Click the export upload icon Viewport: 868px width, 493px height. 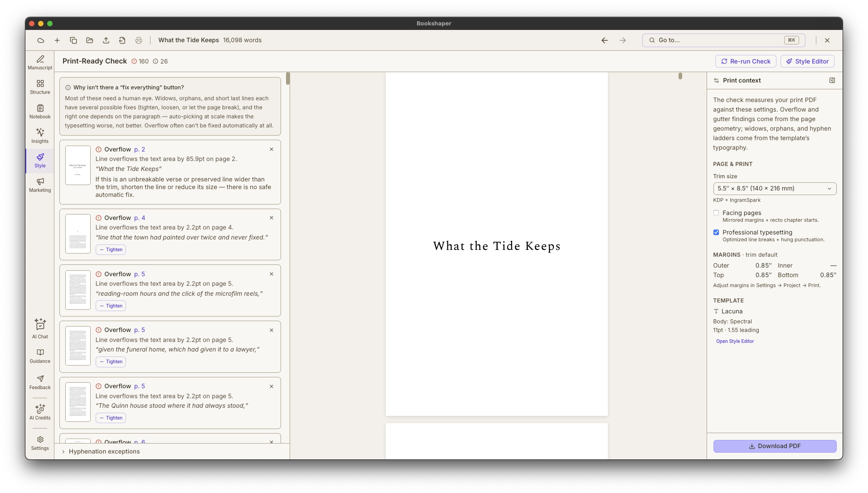click(106, 40)
